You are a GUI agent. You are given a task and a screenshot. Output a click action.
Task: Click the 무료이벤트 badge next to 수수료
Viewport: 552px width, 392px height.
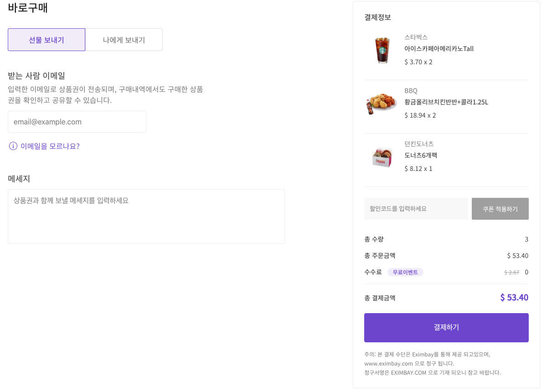[405, 272]
